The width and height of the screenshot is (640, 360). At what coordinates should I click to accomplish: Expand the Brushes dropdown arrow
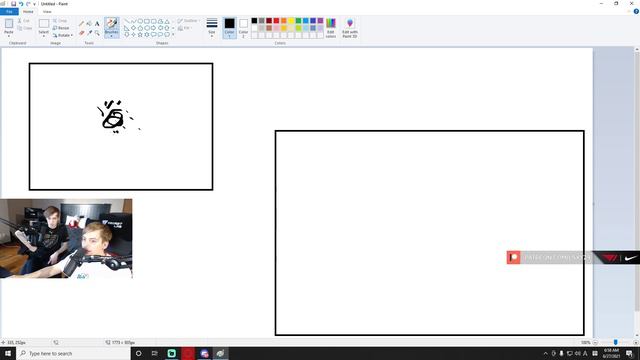(111, 36)
